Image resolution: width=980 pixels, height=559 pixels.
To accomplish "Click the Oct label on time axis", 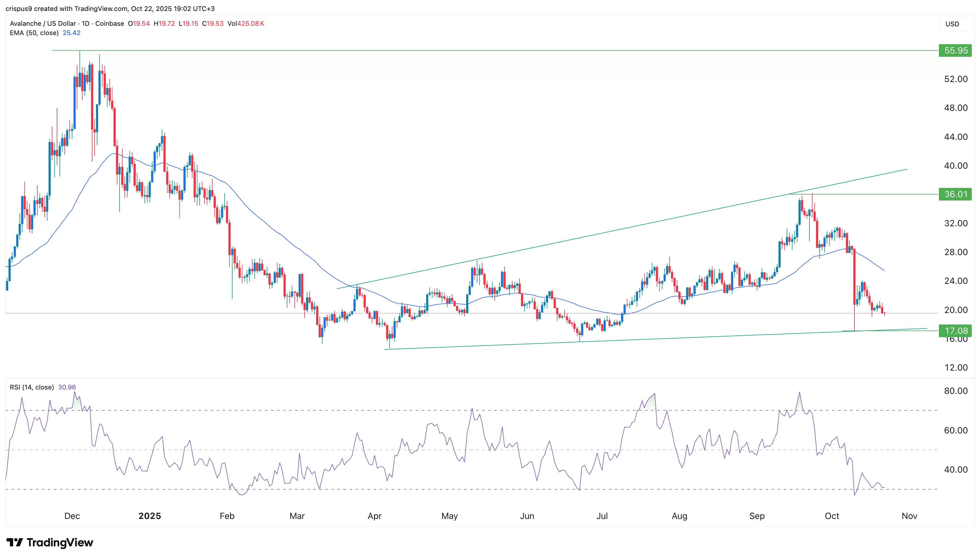I will (x=832, y=516).
